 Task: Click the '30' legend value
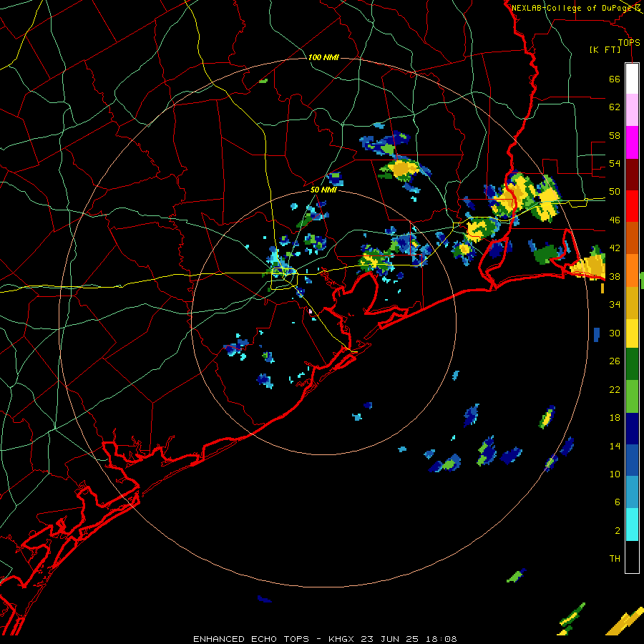[x=615, y=333]
